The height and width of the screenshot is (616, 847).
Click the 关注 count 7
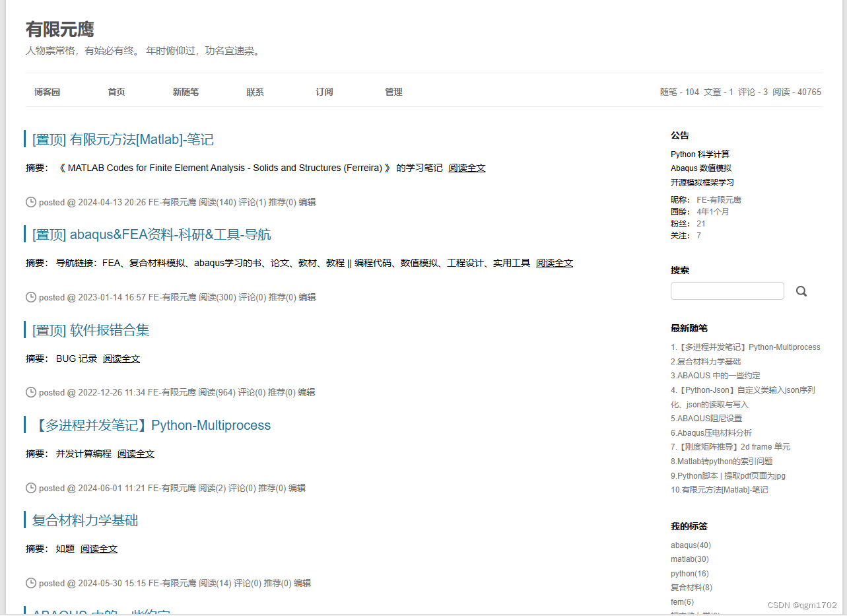(x=699, y=236)
